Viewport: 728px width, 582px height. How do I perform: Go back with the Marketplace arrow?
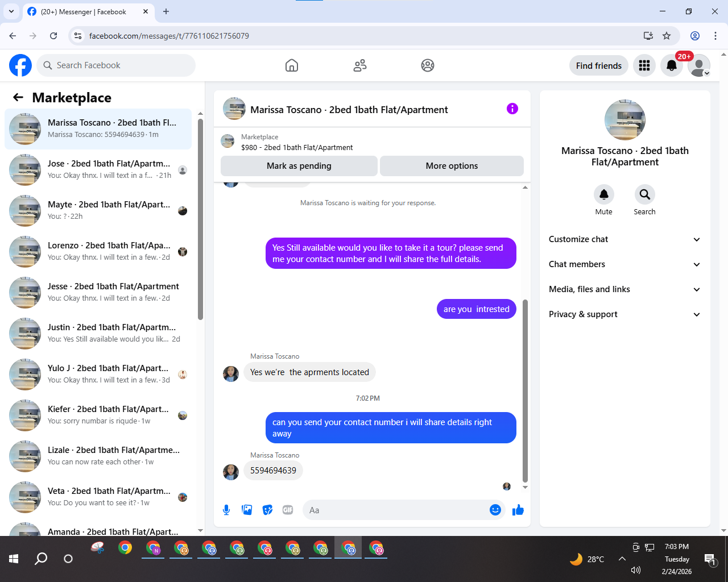click(18, 97)
